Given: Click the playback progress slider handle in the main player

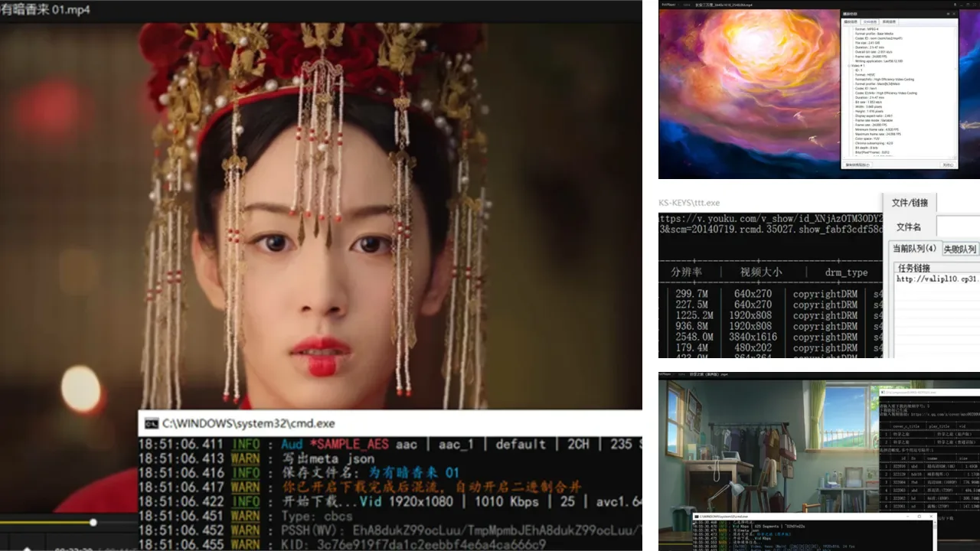Looking at the screenshot, I should click(x=93, y=523).
